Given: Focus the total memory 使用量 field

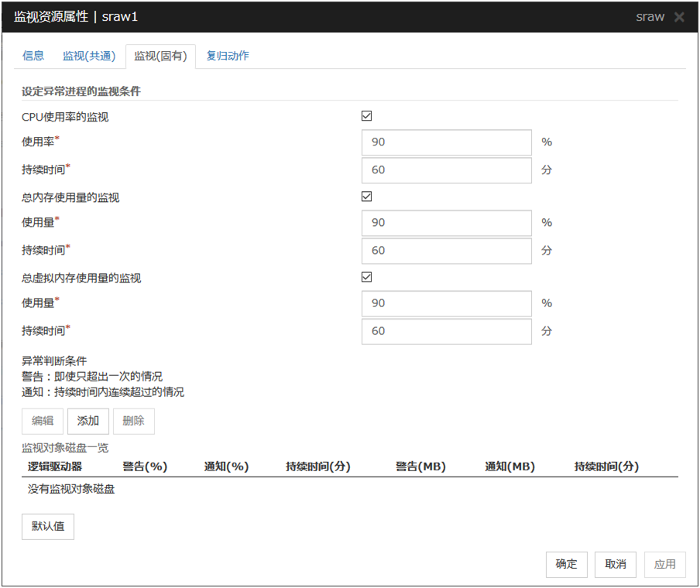Looking at the screenshot, I should click(446, 223).
